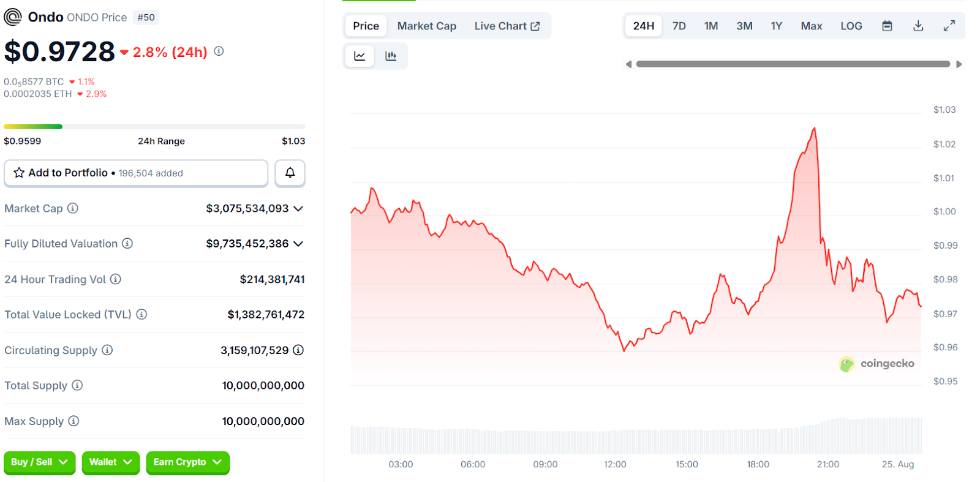Switch to the candlestick chart view
The image size is (980, 482).
coord(391,56)
